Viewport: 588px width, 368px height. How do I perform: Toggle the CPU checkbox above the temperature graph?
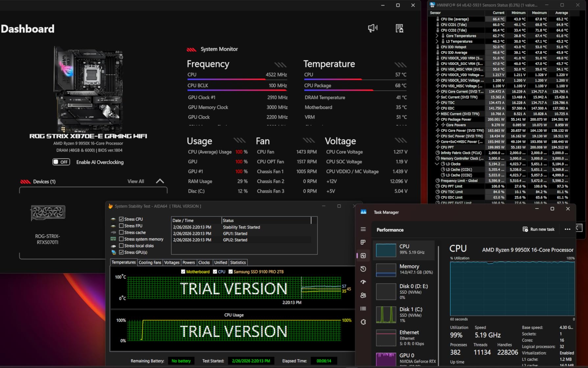pos(215,272)
